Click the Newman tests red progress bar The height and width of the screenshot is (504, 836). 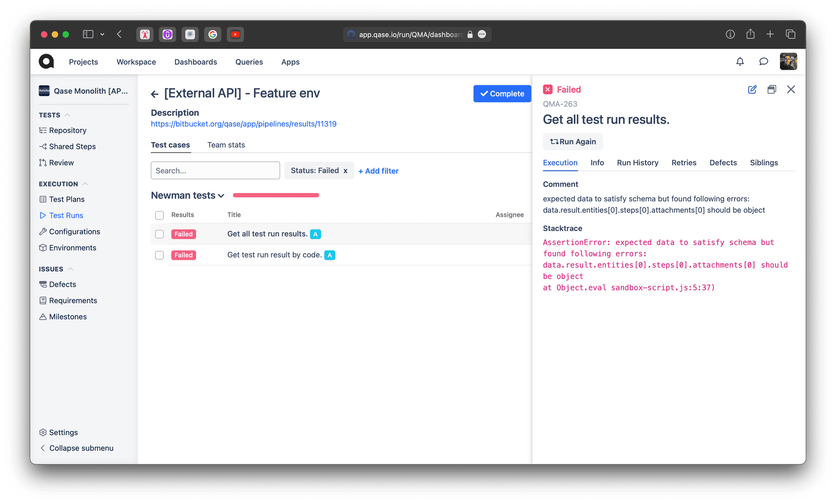tap(276, 195)
